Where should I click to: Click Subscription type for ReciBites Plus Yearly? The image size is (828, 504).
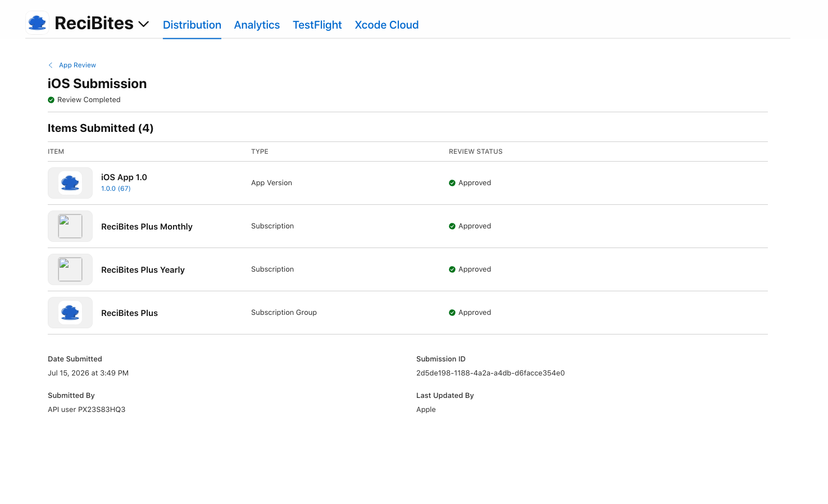click(x=272, y=269)
